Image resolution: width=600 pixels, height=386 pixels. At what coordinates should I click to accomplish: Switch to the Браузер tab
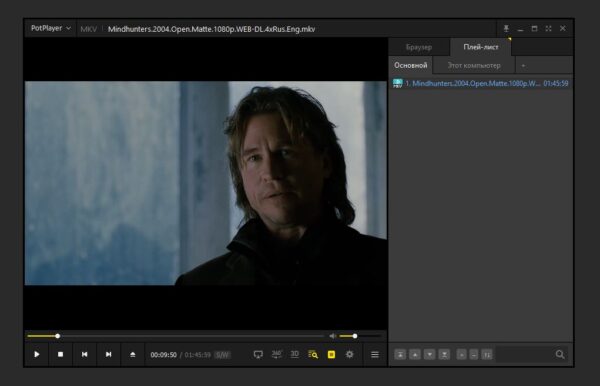pyautogui.click(x=419, y=47)
